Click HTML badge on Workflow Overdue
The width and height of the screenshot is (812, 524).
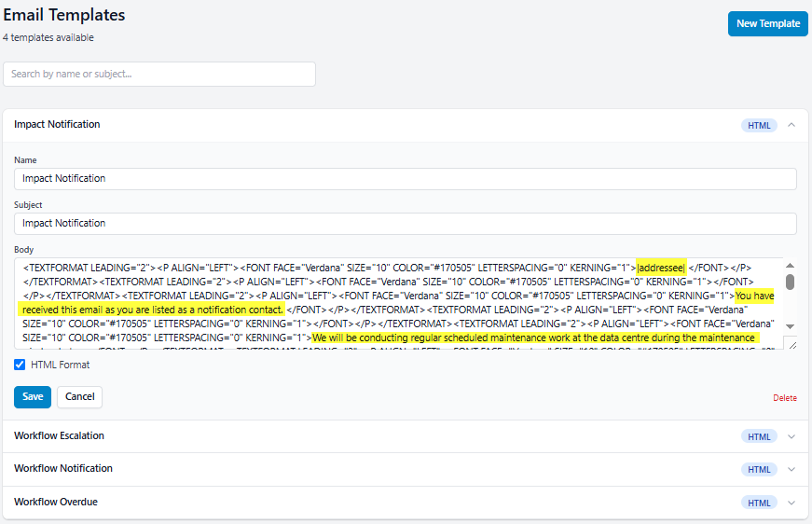[759, 503]
